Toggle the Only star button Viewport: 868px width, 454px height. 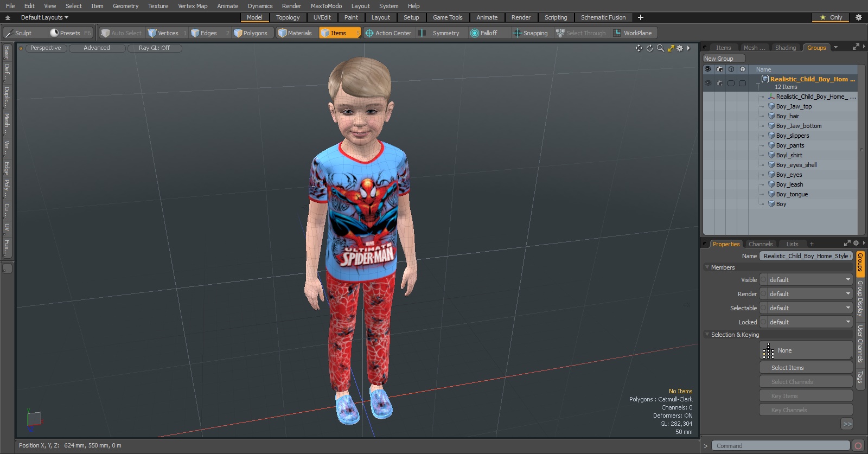point(831,17)
